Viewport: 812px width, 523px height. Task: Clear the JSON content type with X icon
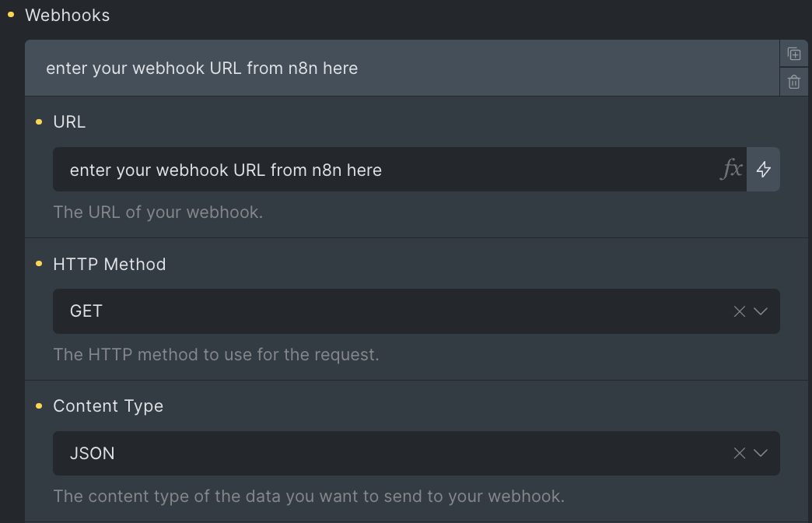coord(738,453)
